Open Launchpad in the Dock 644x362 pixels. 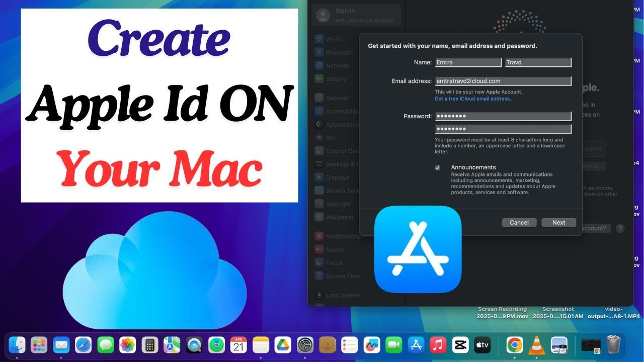click(x=39, y=345)
